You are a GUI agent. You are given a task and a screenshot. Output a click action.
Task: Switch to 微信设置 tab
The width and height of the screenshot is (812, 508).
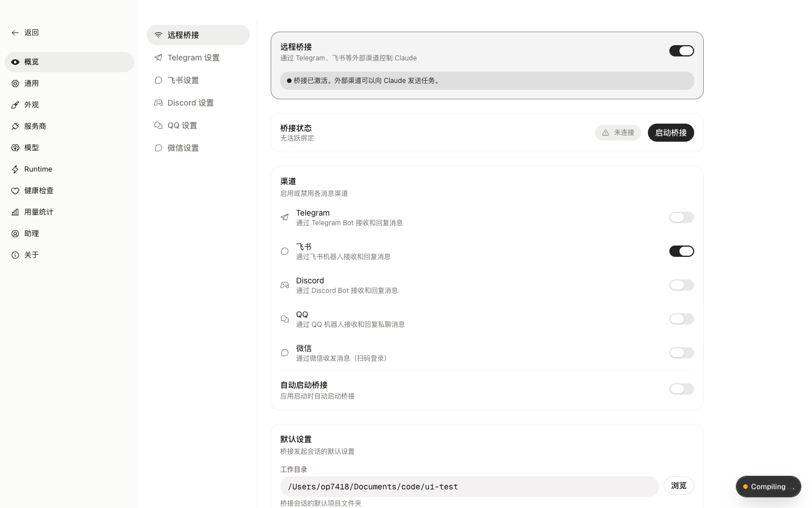click(198, 148)
